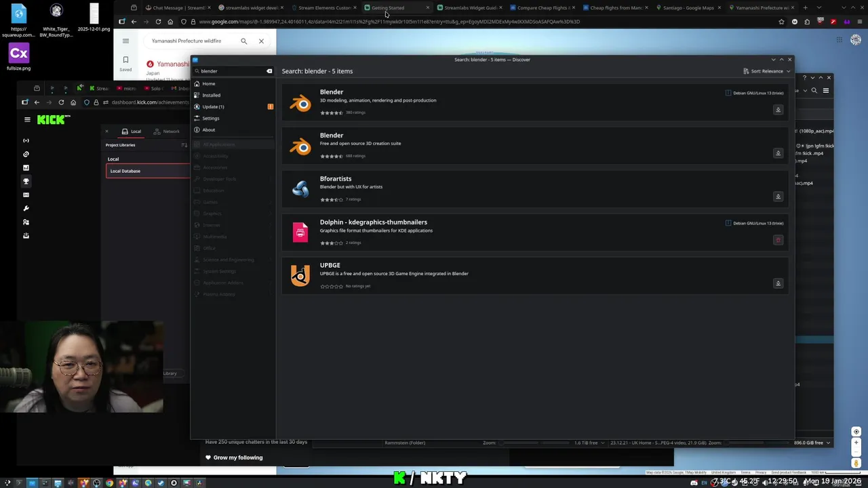Click the taskbar clock showing 12:29:50
Viewport: 868px width, 488px height.
tap(783, 481)
